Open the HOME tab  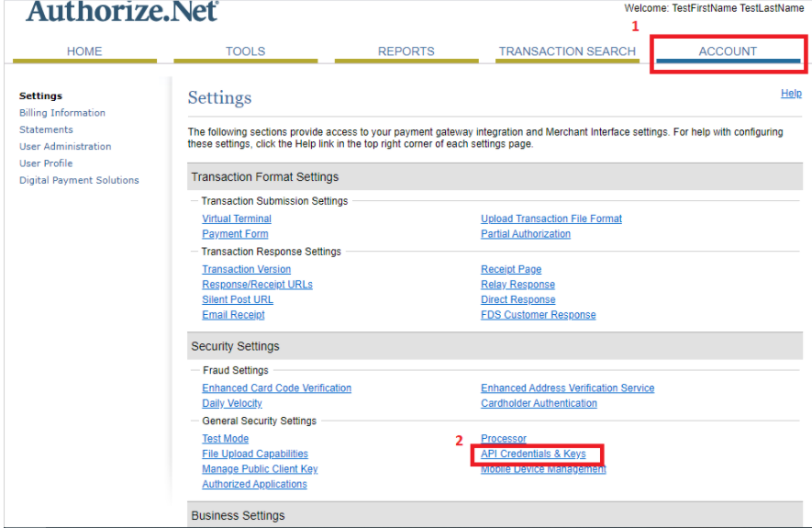click(x=84, y=51)
